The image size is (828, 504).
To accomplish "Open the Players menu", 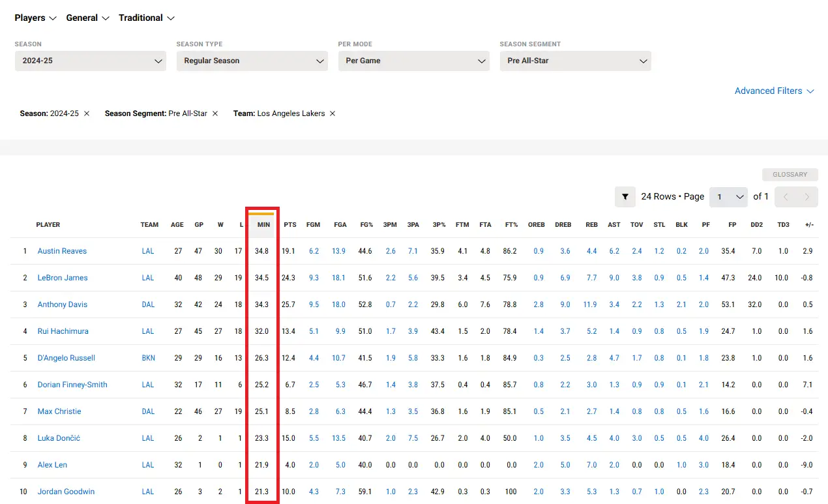I will click(36, 18).
